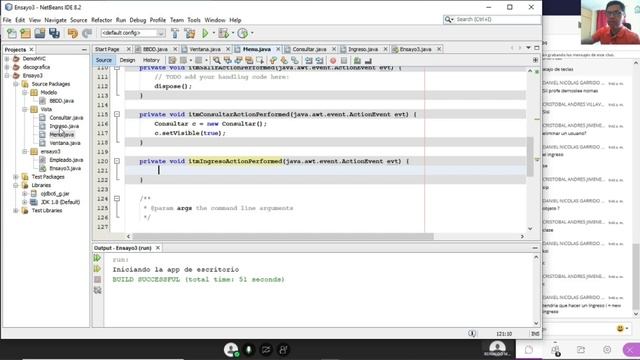Viewport: 640px width, 360px height.
Task: Open the File menu
Action: [x=7, y=20]
